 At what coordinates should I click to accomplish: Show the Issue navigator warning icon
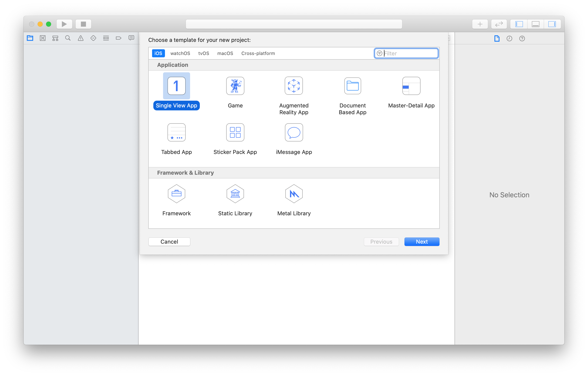(x=81, y=38)
